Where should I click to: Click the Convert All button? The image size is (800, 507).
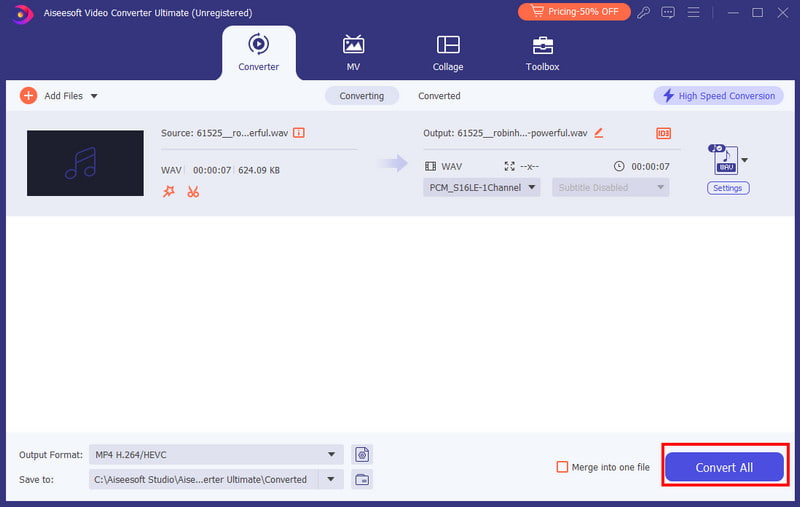pos(724,467)
